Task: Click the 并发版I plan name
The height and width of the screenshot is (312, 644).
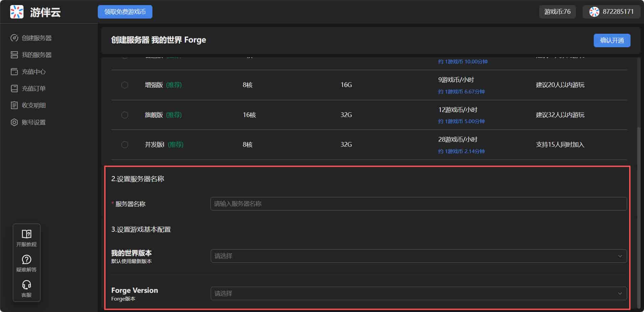Action: [155, 145]
